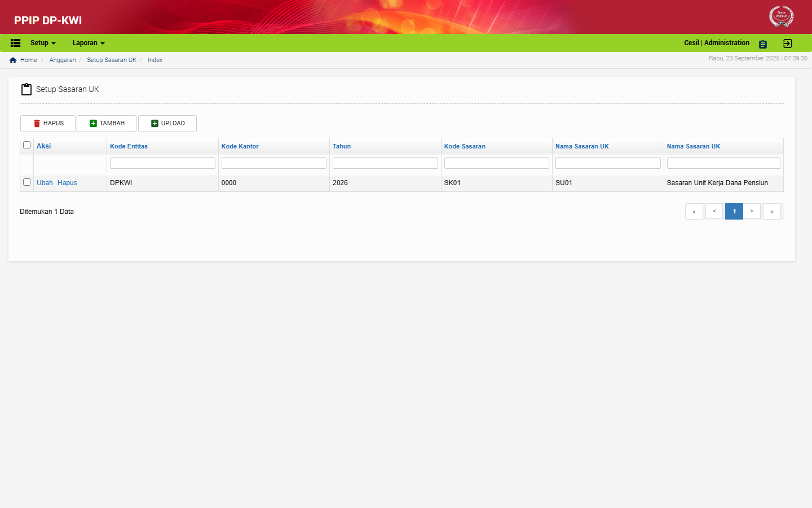Sort by Kode Sasaran column header
Screen dimensions: 812x508
[465, 146]
